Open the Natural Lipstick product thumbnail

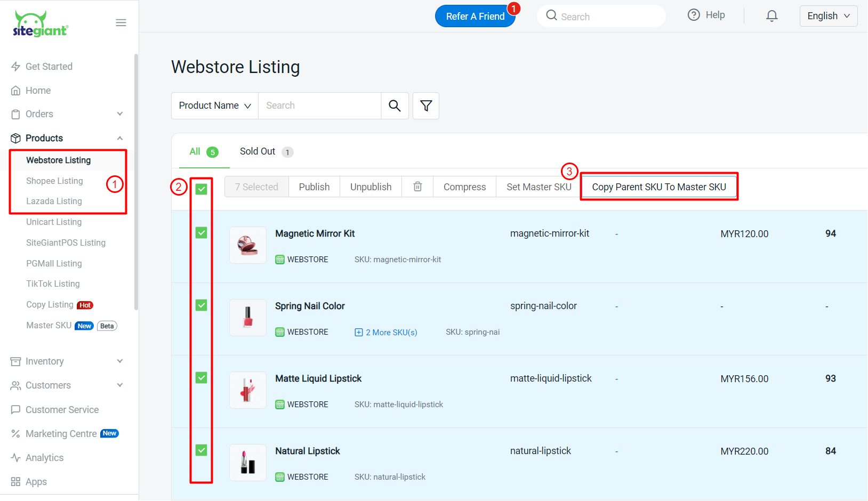(x=247, y=463)
